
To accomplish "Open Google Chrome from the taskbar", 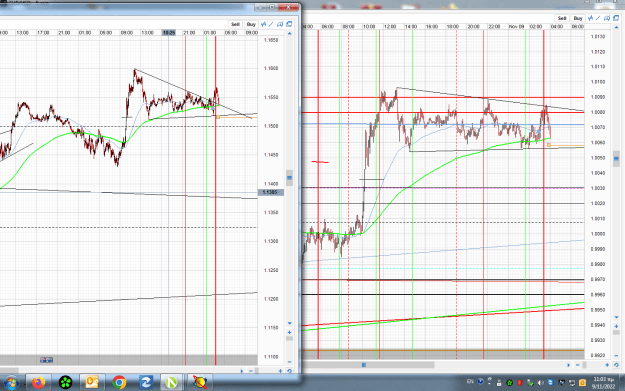I will point(119,383).
